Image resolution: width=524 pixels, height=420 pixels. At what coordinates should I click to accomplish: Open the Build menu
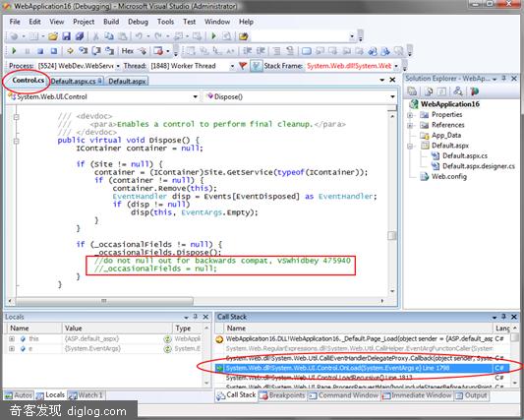click(111, 22)
